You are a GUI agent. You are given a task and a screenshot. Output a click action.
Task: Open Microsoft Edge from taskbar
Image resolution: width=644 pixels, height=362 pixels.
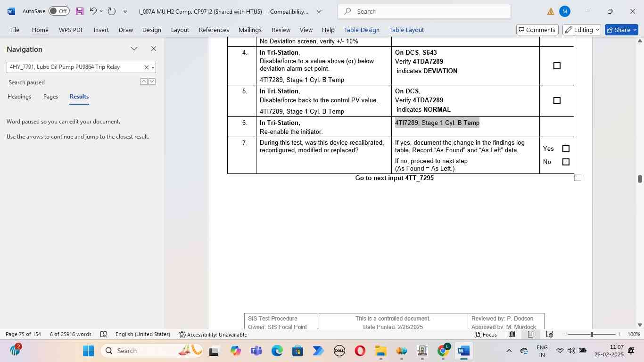point(277,351)
